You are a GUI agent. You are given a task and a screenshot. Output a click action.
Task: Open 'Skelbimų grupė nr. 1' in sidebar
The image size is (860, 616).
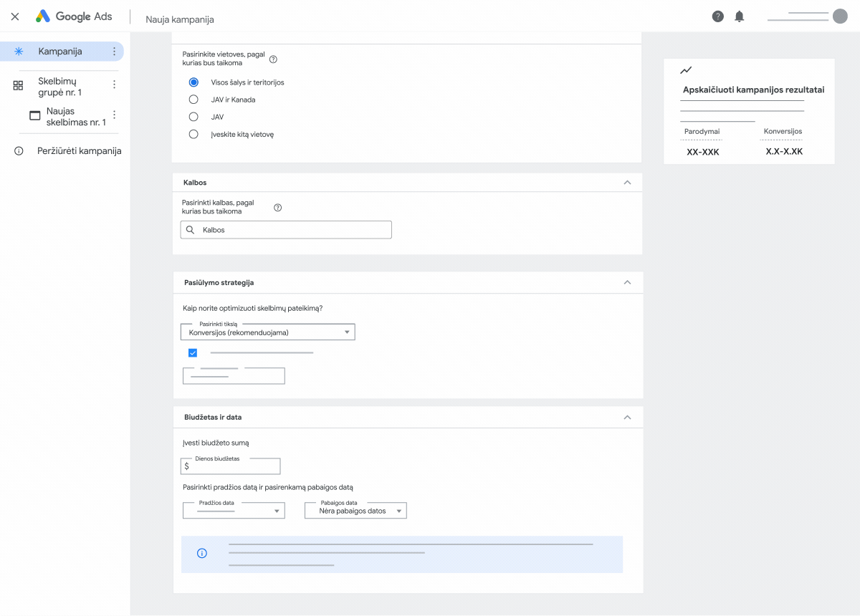coord(60,87)
